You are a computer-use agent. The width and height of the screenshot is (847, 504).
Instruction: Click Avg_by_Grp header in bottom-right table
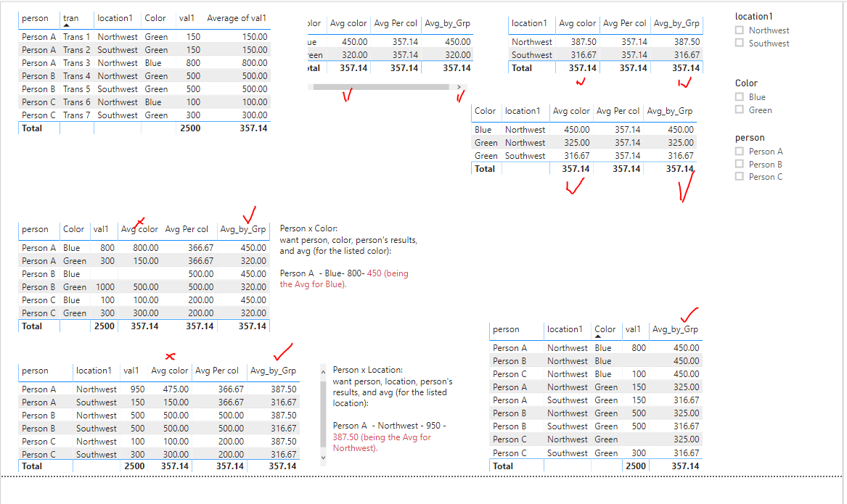[x=675, y=329]
